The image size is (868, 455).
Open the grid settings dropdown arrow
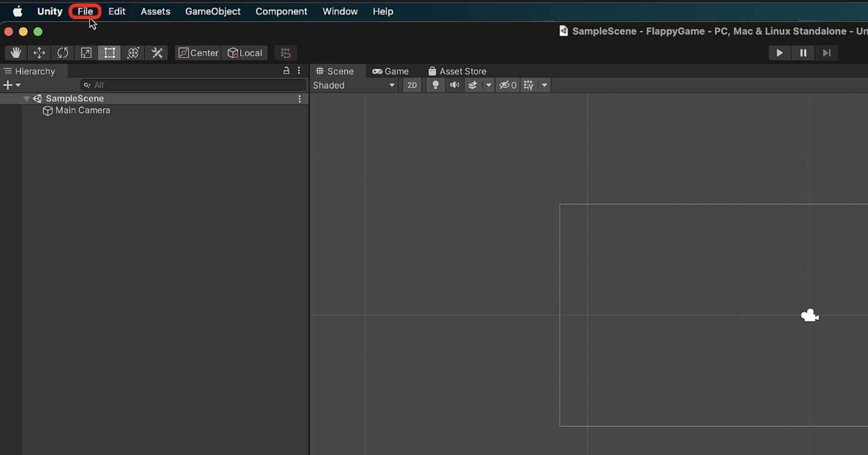coord(544,85)
